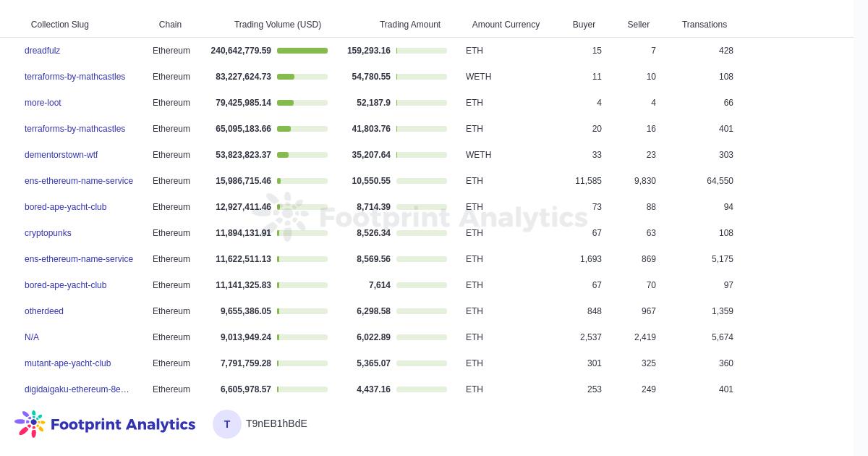Viewport: 868px width, 456px height.
Task: Sort by Amount Currency column header
Action: coord(506,25)
